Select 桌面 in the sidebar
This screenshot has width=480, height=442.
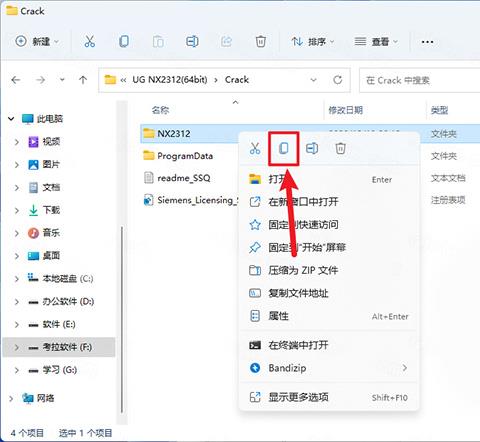44,256
